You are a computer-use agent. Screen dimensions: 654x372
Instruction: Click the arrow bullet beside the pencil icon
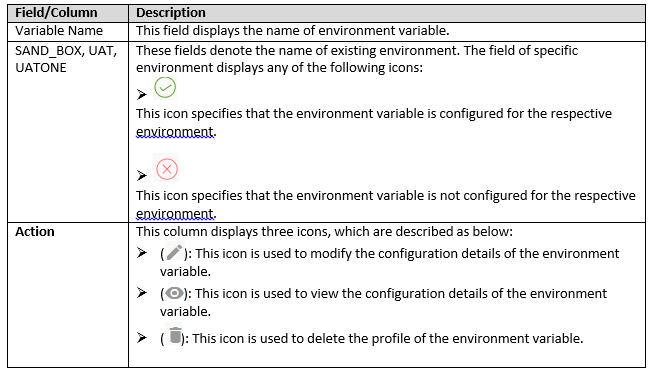(142, 253)
